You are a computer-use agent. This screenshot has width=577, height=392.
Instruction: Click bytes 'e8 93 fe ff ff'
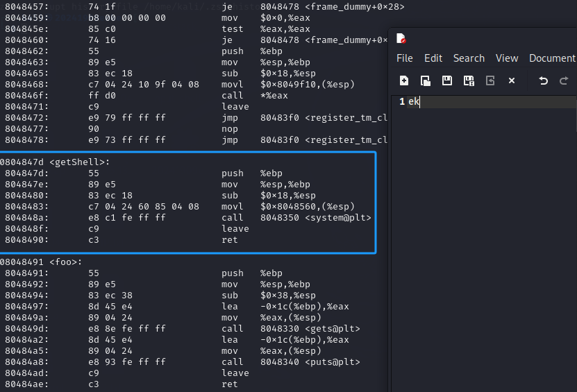point(127,362)
